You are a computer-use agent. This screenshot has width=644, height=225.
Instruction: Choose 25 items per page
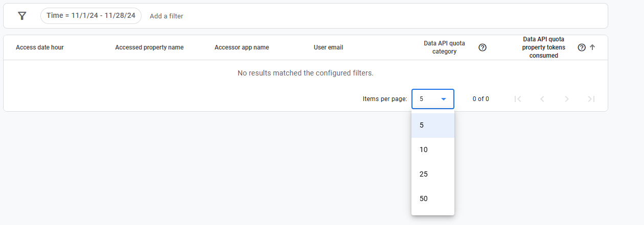pos(432,174)
